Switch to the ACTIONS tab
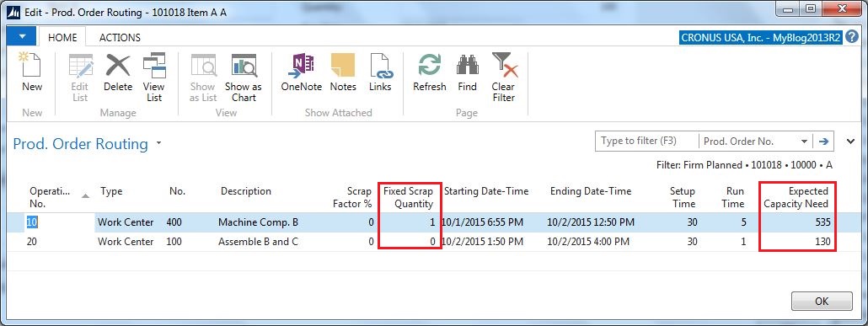The width and height of the screenshot is (868, 326). [x=120, y=38]
